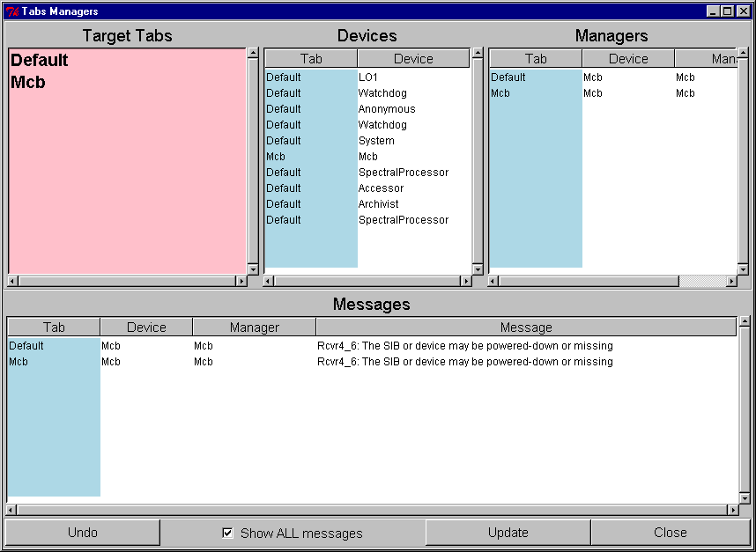Click the Devices panel scroll-left arrow
756x552 pixels.
tap(270, 282)
